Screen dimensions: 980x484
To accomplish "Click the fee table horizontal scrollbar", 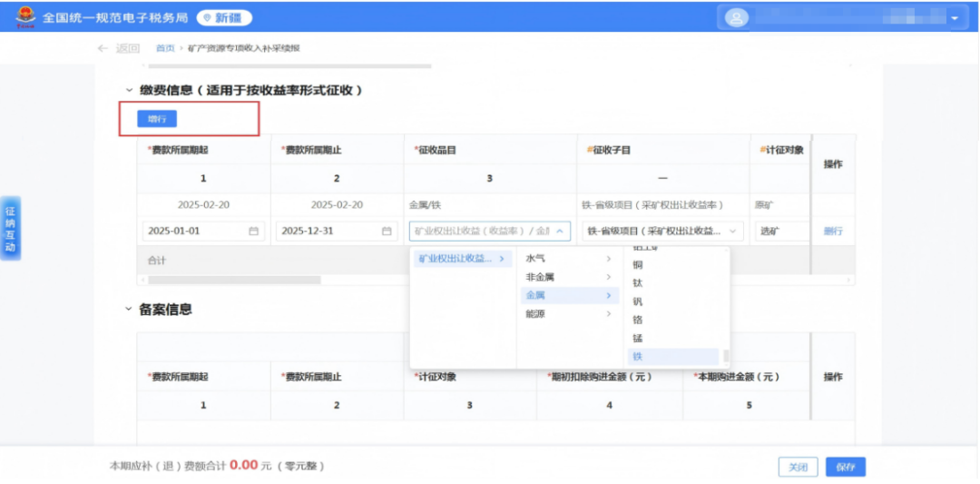I will [x=234, y=281].
